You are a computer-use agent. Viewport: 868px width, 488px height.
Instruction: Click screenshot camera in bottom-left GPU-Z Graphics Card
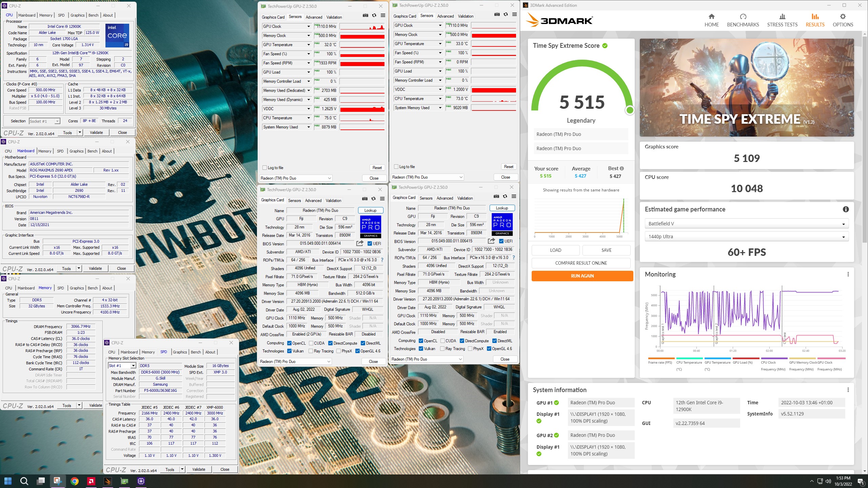[364, 199]
